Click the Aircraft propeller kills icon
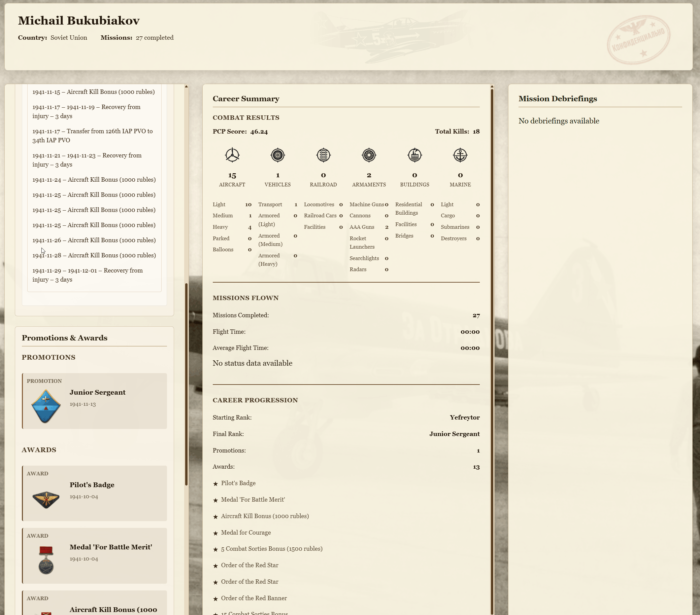The image size is (700, 615). click(x=232, y=155)
